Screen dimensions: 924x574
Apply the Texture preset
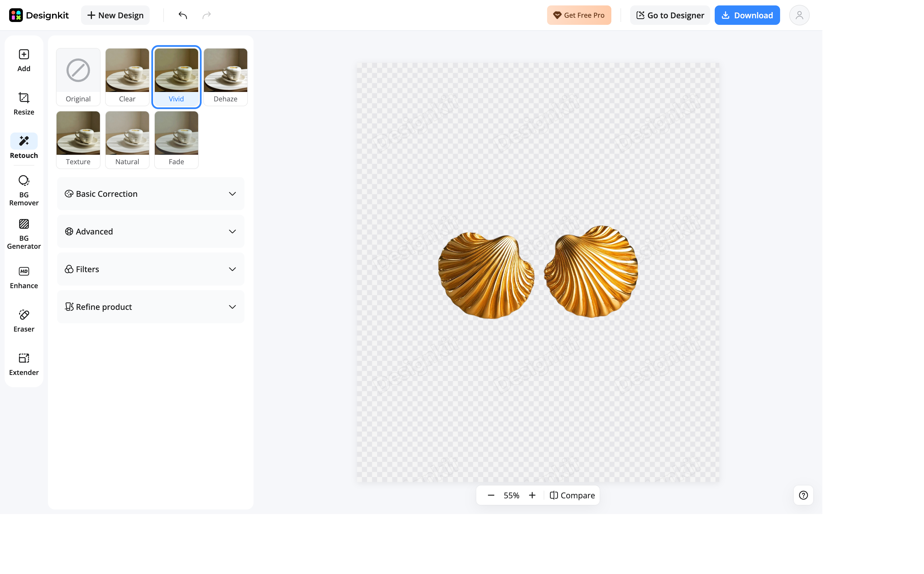point(78,140)
